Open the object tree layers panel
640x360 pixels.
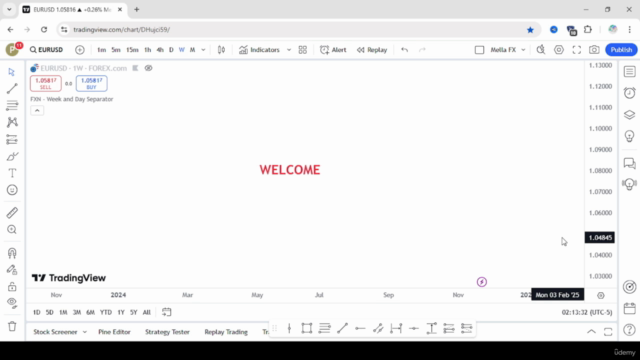point(629,115)
